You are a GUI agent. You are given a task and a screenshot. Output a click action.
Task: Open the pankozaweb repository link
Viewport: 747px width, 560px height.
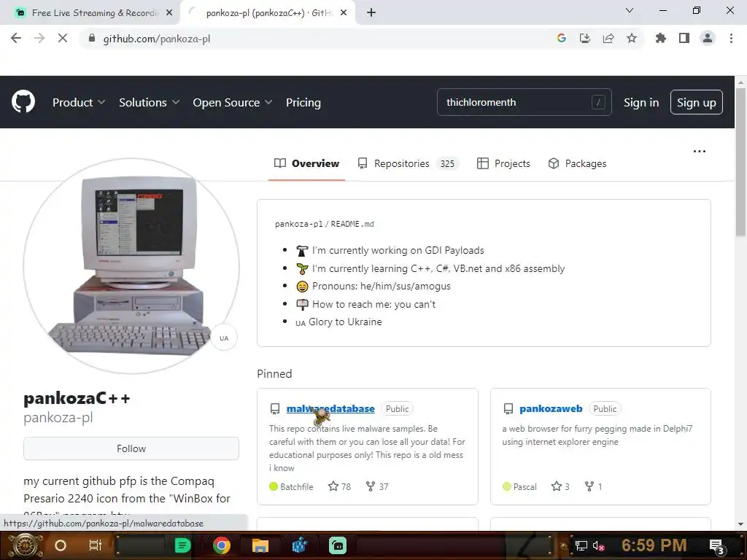click(x=551, y=408)
